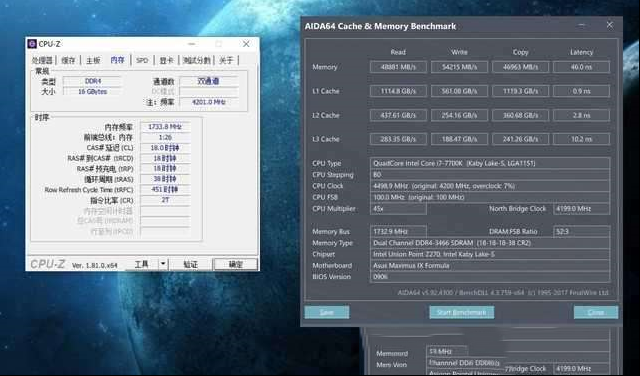
Task: Click the 内存频率 value 1733.8 MHz
Action: tap(165, 127)
